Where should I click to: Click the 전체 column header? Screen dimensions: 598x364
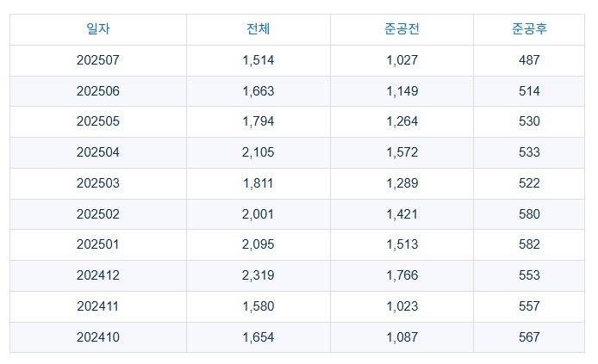pyautogui.click(x=258, y=29)
